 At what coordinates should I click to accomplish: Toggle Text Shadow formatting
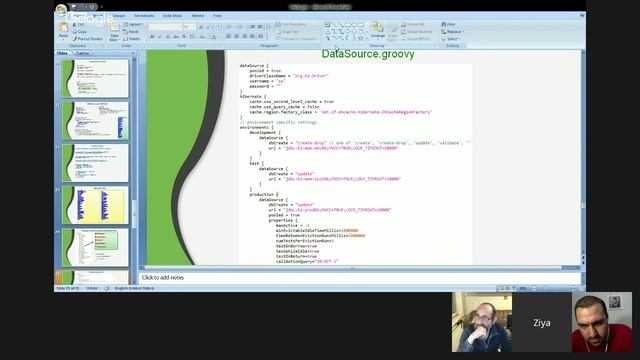pyautogui.click(x=184, y=37)
